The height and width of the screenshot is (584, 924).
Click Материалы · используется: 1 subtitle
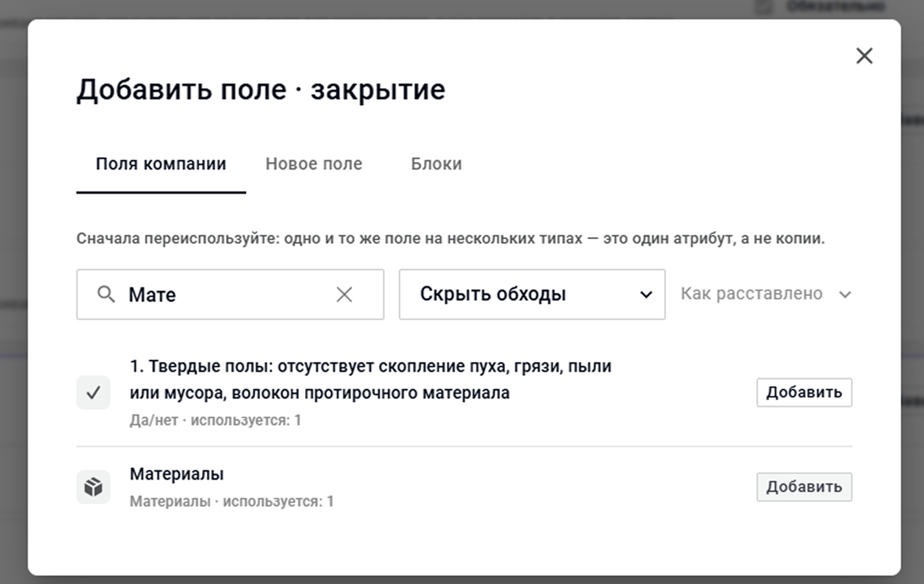(x=232, y=502)
